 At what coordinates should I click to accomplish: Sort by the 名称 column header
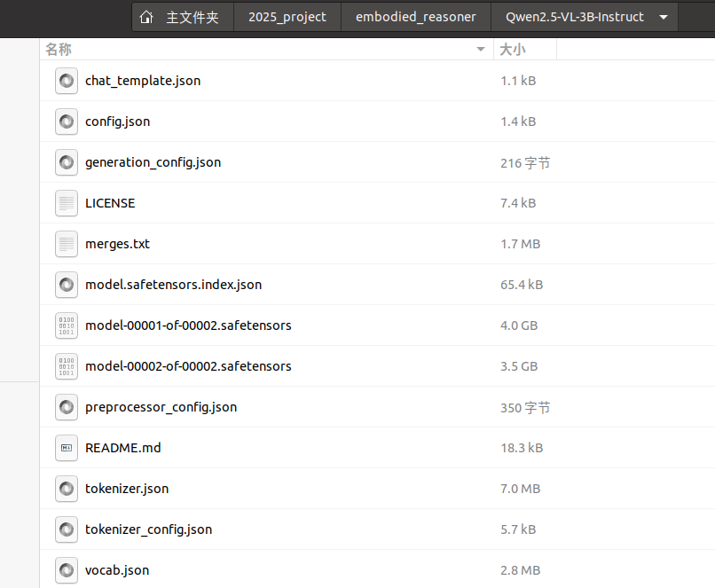tap(267, 50)
